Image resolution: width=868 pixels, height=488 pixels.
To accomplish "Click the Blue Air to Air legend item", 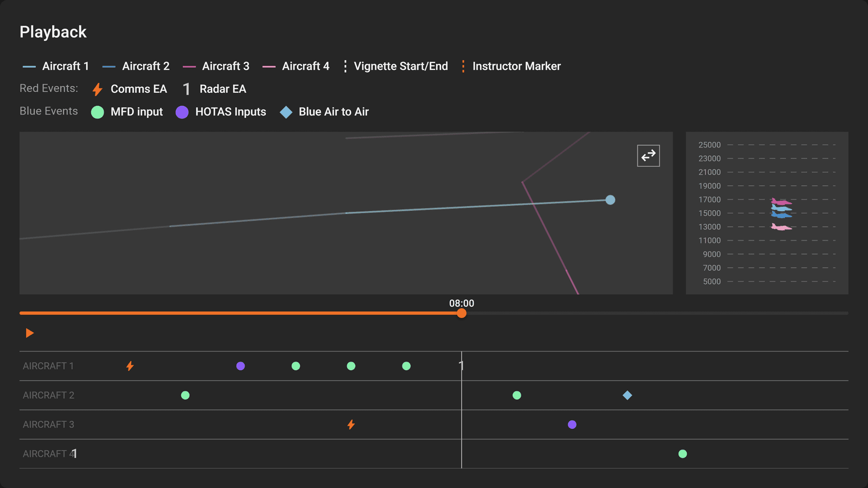I will (324, 112).
